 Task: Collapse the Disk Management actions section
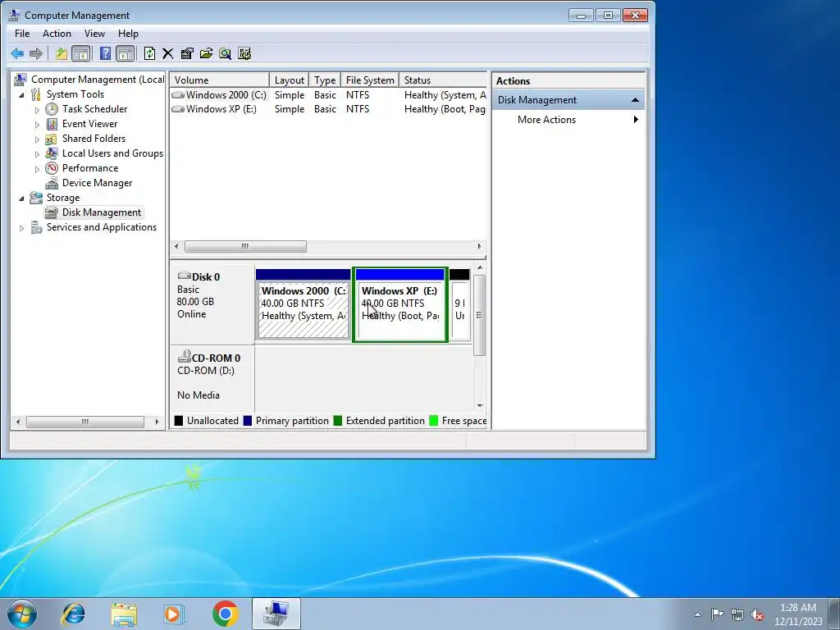[x=635, y=100]
